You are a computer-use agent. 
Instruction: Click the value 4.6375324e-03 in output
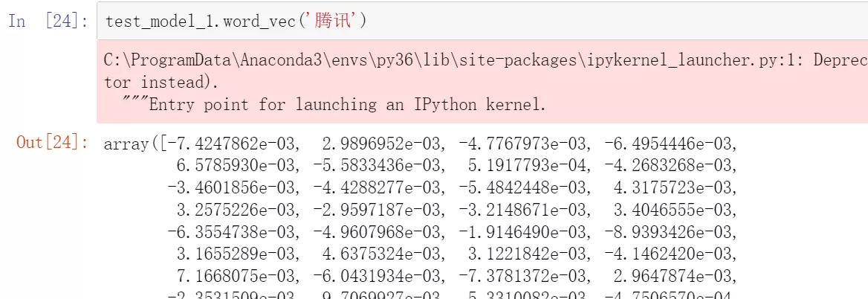(x=383, y=254)
